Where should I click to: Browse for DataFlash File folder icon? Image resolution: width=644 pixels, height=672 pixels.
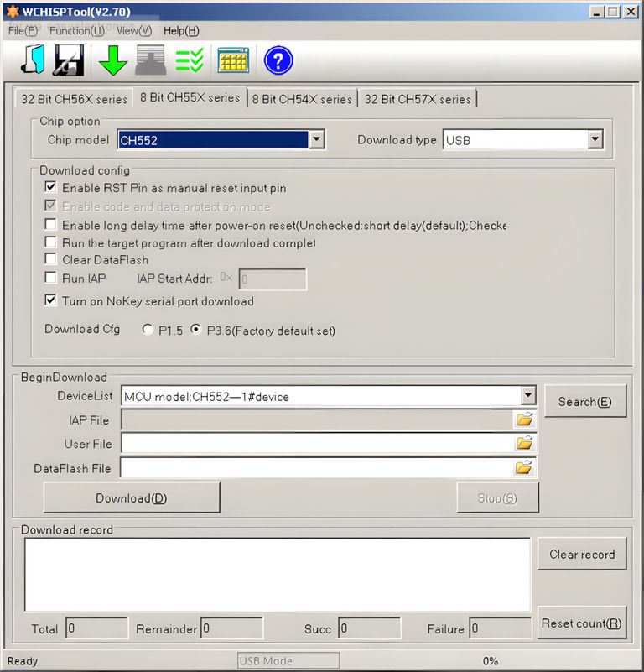coord(524,467)
